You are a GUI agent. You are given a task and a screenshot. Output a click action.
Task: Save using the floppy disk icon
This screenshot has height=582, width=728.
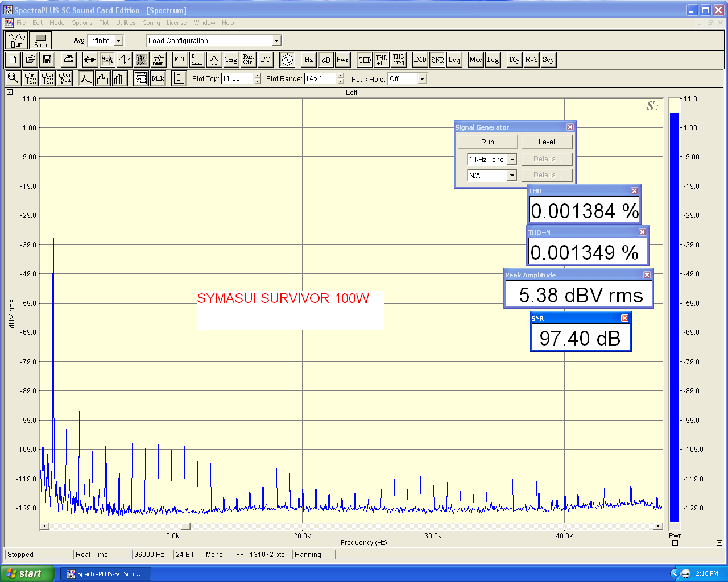coord(47,60)
